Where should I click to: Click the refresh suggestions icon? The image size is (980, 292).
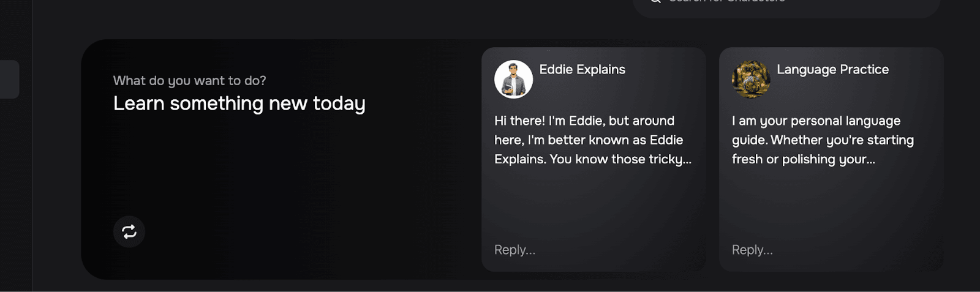[129, 232]
